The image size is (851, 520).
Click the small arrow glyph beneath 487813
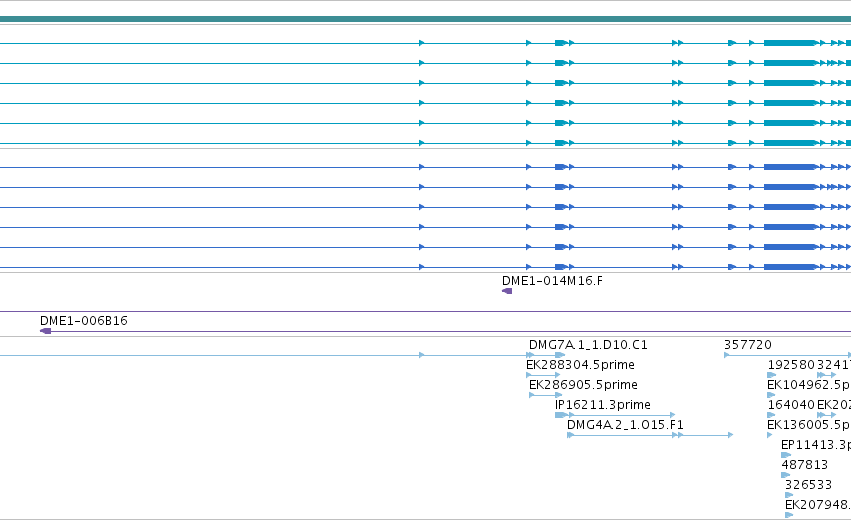coord(785,475)
